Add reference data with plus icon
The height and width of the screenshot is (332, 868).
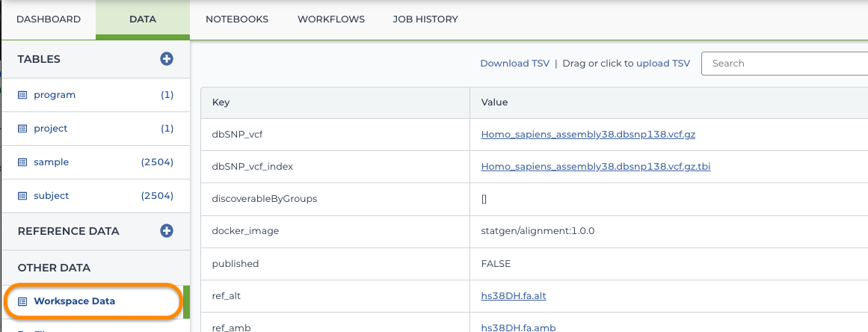(x=167, y=231)
